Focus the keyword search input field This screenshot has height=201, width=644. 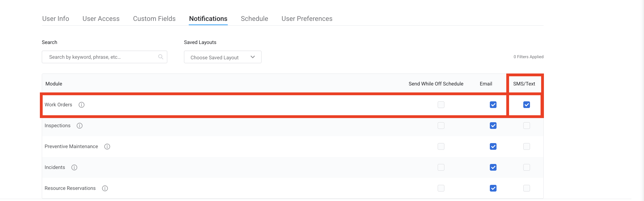point(100,57)
